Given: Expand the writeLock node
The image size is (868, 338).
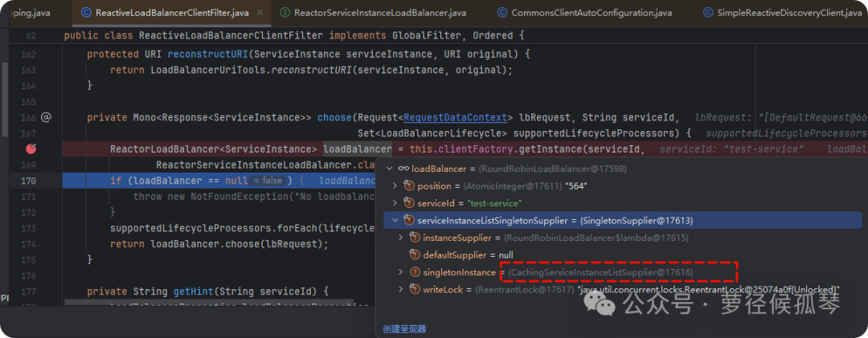Looking at the screenshot, I should (401, 289).
